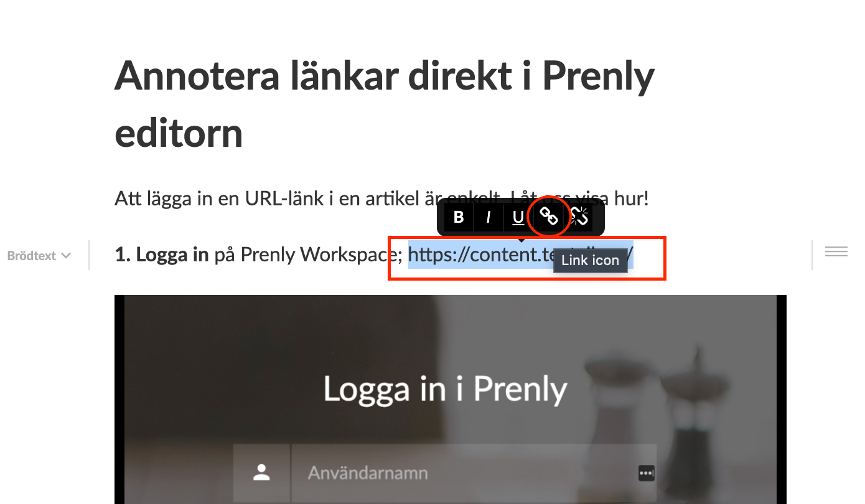Click the word 'editorn' in the heading
The width and height of the screenshot is (865, 504).
click(179, 133)
